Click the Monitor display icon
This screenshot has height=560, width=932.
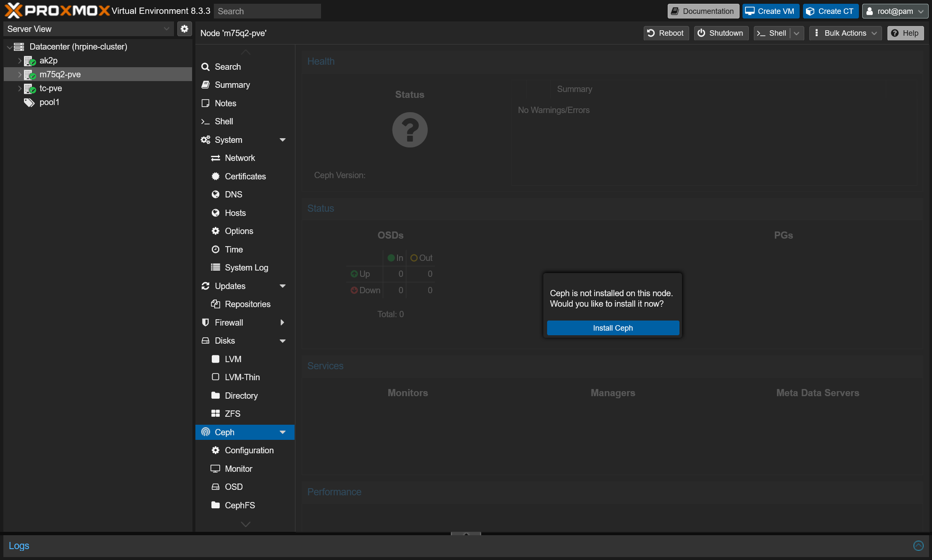pyautogui.click(x=216, y=469)
